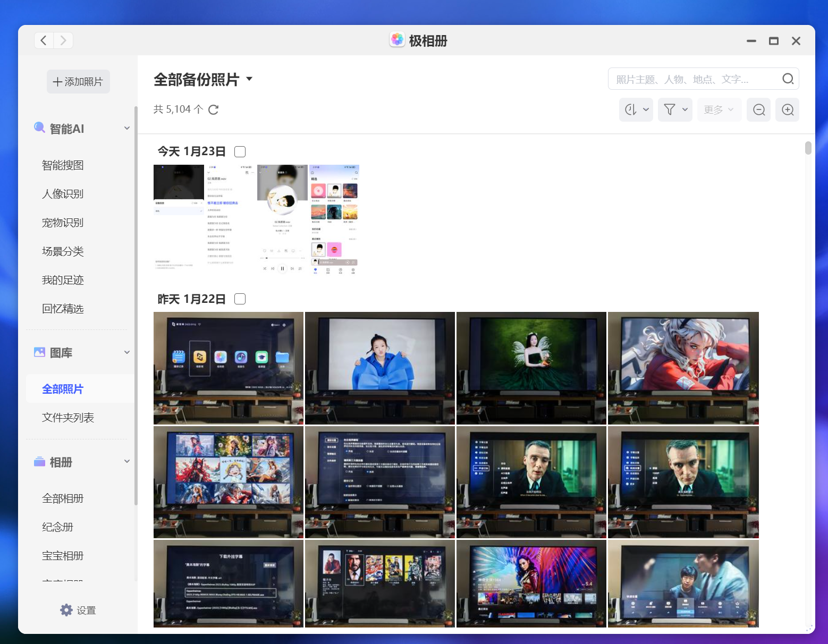Open the movie posters row photo

tap(380, 583)
